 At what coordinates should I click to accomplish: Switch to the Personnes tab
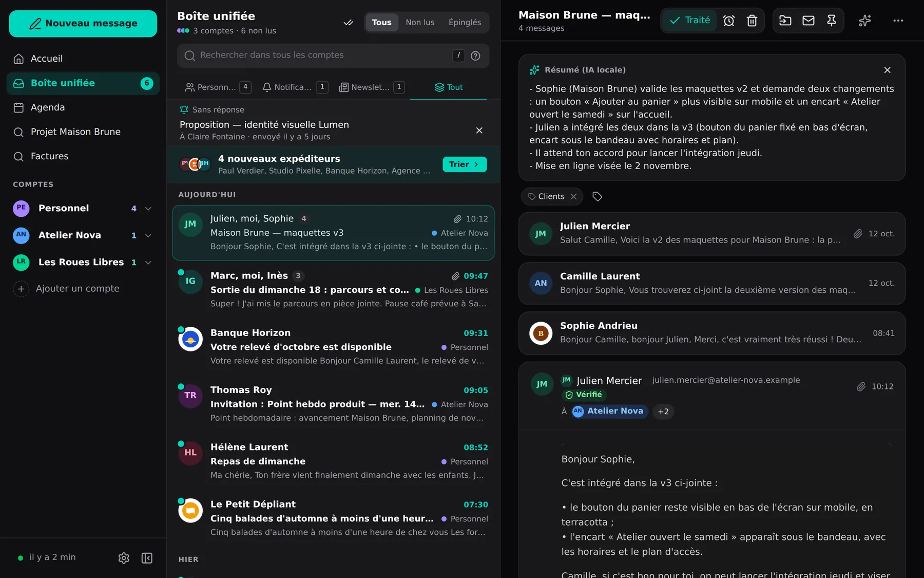(x=218, y=87)
